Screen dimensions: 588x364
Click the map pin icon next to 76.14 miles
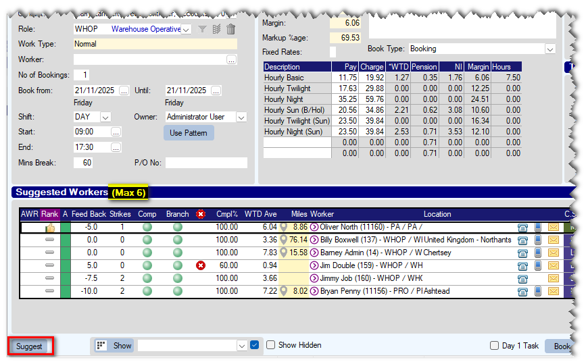(284, 240)
